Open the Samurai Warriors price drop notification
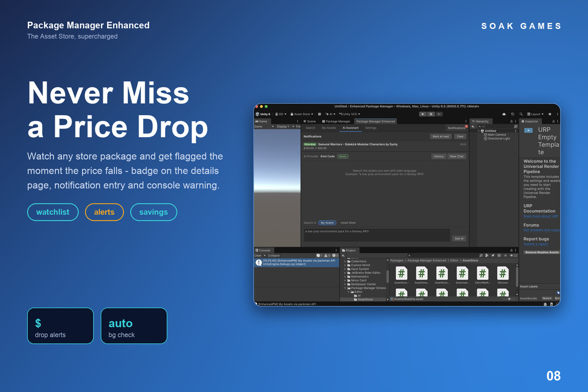This screenshot has width=588, height=392. tap(385, 146)
